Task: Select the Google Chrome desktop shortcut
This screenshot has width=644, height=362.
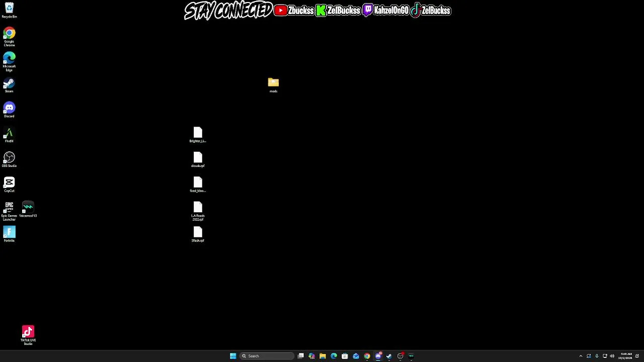Action: [9, 37]
